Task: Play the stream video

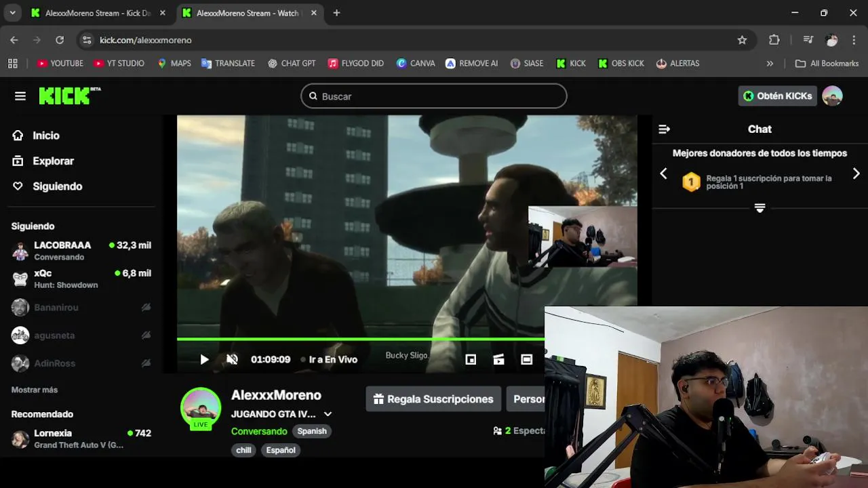Action: pos(204,359)
